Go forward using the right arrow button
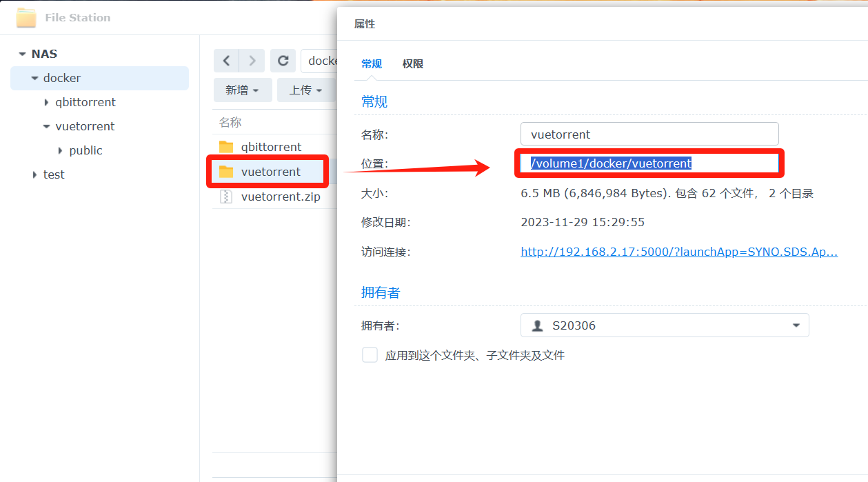This screenshot has height=482, width=868. [252, 61]
